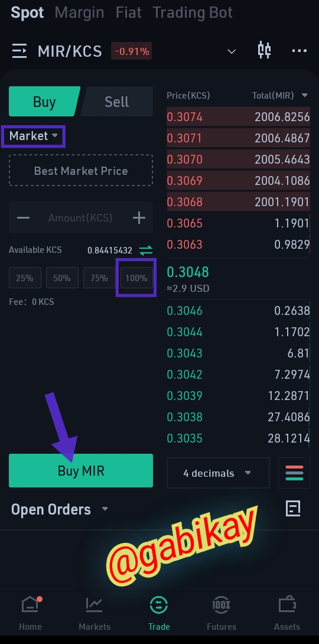Viewport: 319px width, 644px height.
Task: Tap the swap arrows next to Available KCS
Action: pyautogui.click(x=146, y=250)
